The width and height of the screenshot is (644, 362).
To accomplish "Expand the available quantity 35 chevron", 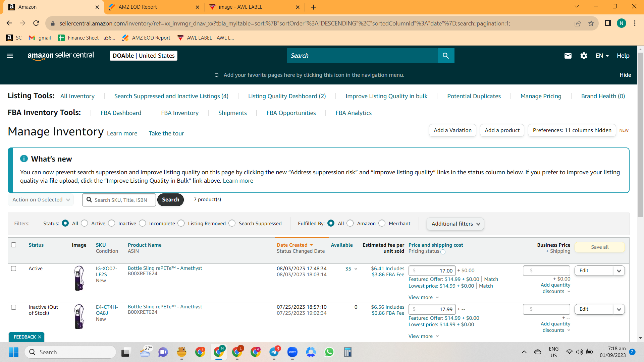I will 356,269.
